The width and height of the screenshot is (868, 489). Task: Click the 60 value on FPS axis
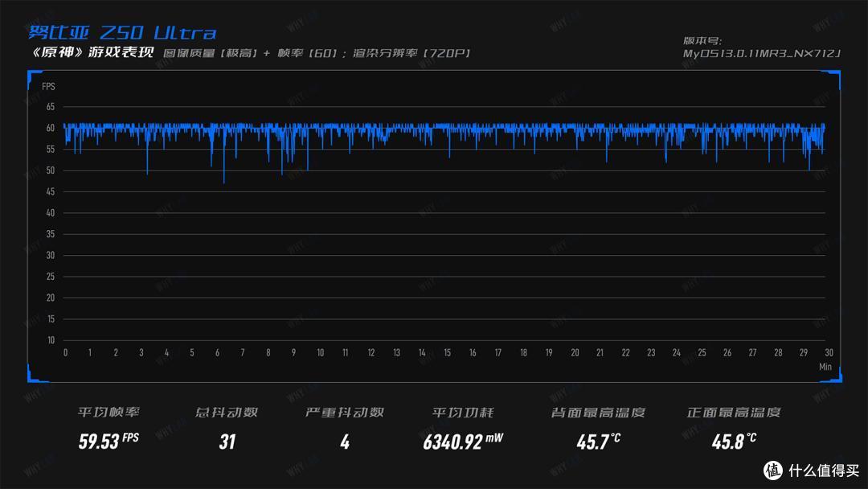coord(51,128)
